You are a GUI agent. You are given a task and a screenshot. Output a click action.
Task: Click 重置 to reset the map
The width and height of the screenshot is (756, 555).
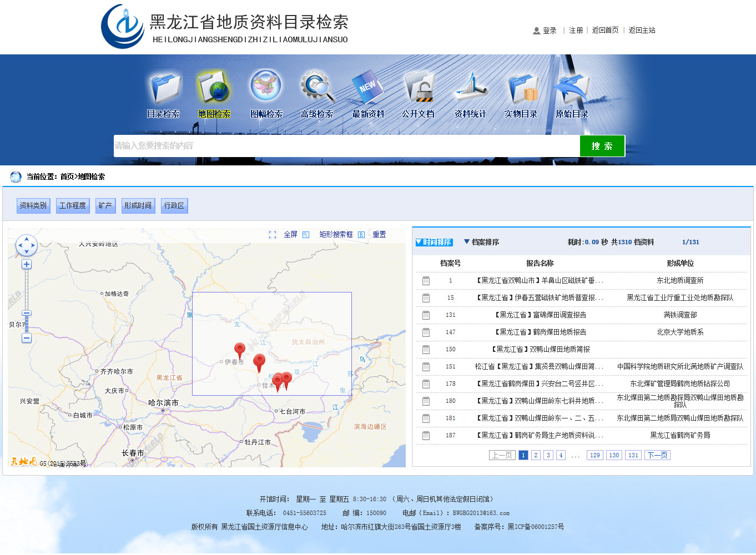pos(379,235)
